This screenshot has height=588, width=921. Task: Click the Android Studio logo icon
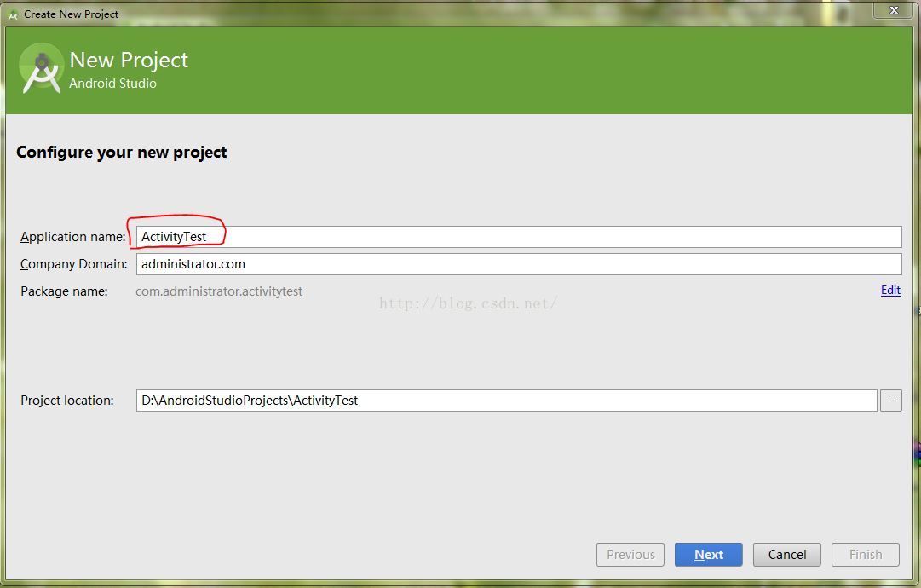coord(41,68)
